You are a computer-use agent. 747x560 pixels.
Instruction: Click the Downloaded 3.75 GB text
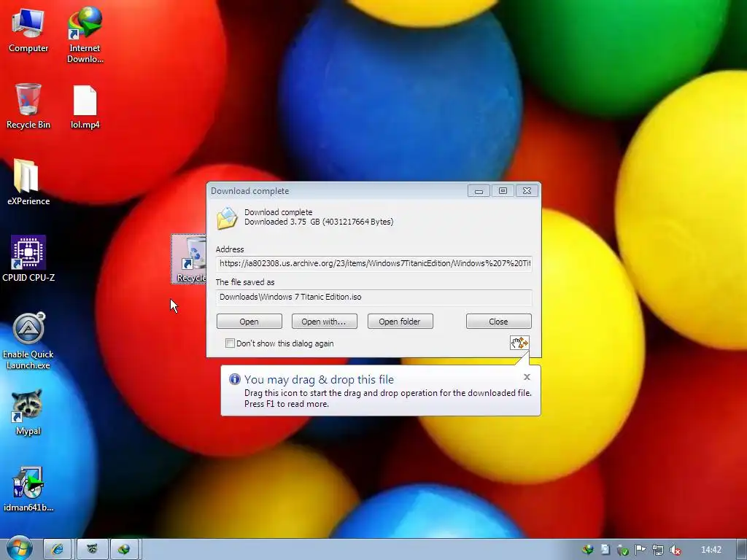point(319,222)
